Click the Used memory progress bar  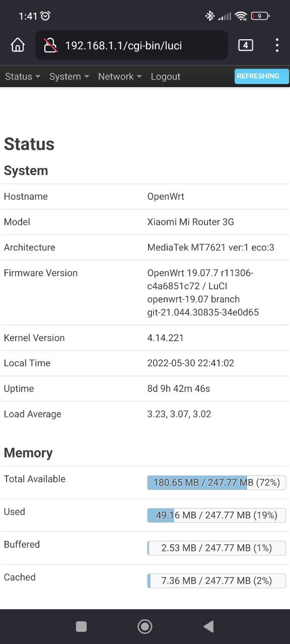pyautogui.click(x=216, y=515)
